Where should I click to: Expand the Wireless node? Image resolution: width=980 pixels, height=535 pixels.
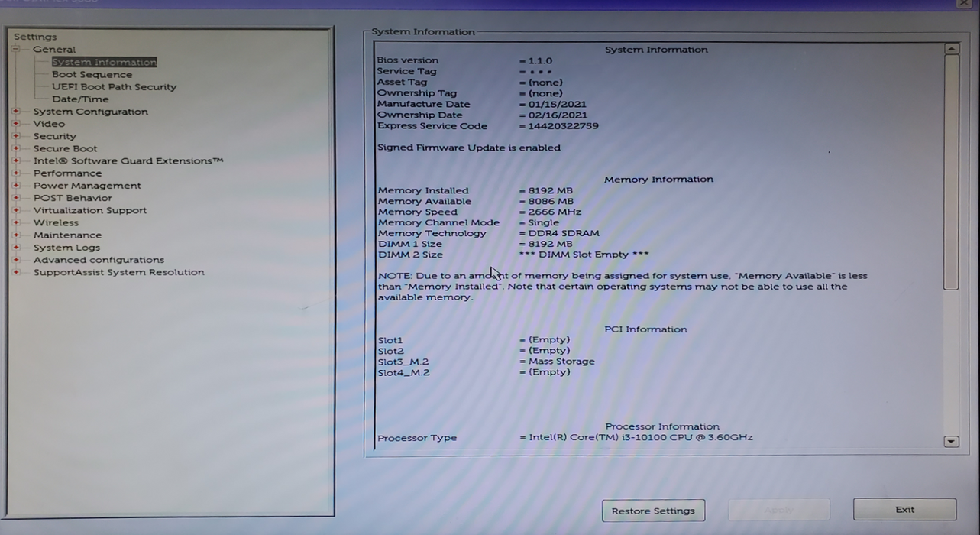tap(16, 222)
